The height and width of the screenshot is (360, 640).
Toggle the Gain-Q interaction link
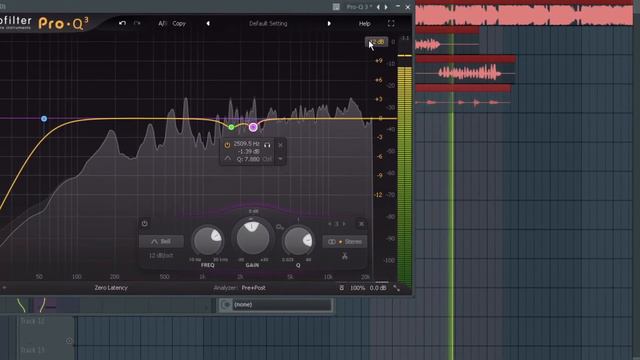(280, 227)
